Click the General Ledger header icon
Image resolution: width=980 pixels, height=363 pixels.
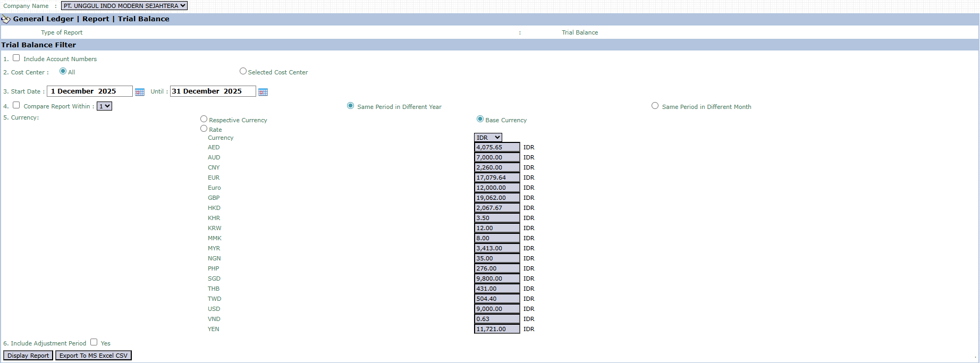pos(6,19)
